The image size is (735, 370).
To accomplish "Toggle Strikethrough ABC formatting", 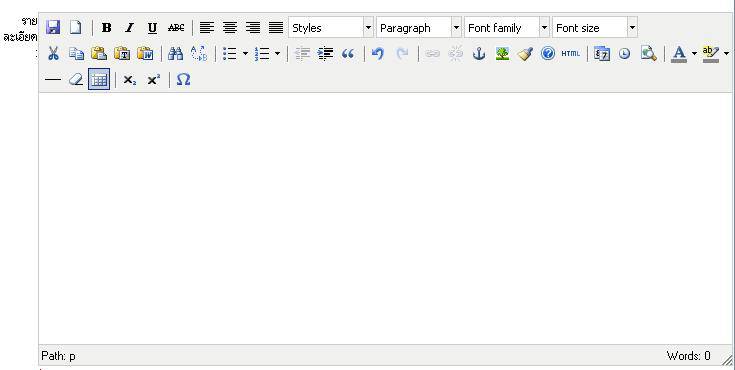I will (176, 28).
